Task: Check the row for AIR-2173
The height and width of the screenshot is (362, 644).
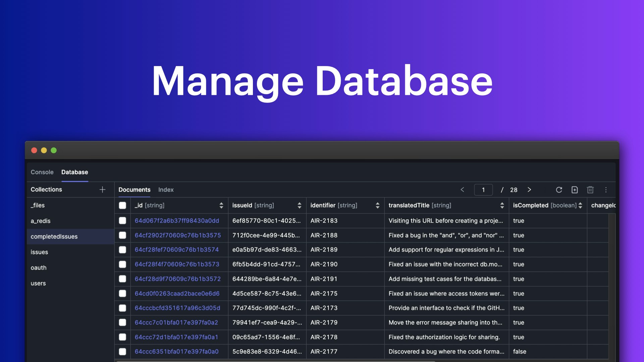Action: coord(122,308)
